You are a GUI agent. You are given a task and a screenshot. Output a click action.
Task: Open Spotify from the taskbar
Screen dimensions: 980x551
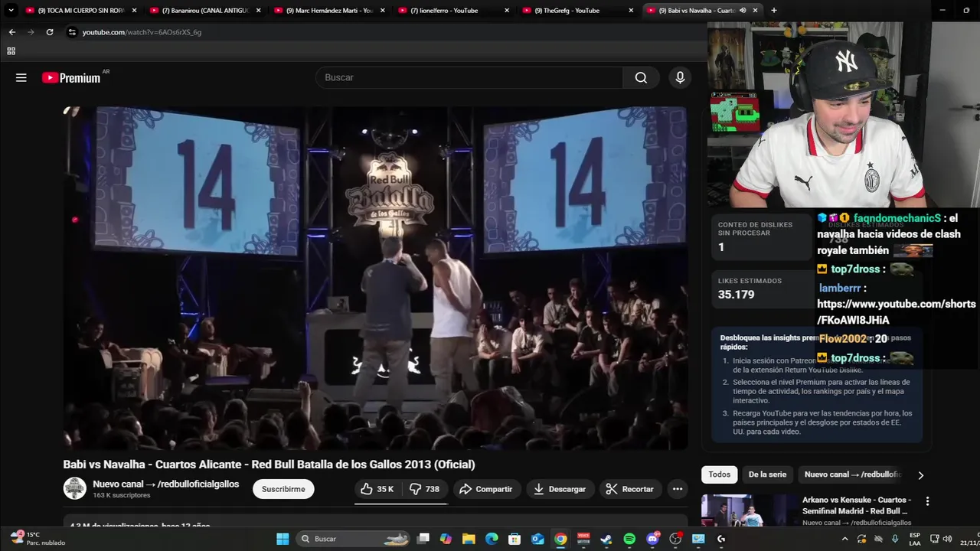point(629,539)
